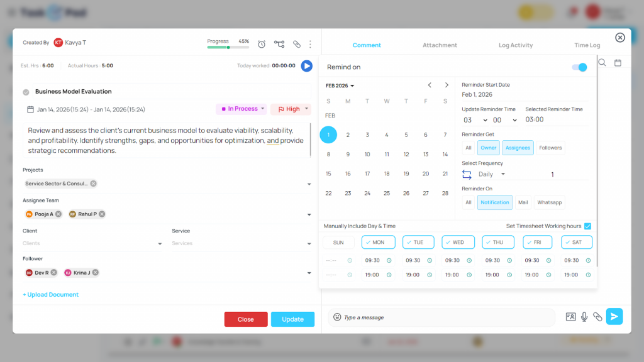Image resolution: width=644 pixels, height=362 pixels.
Task: Start the timer with play button
Action: (x=306, y=65)
